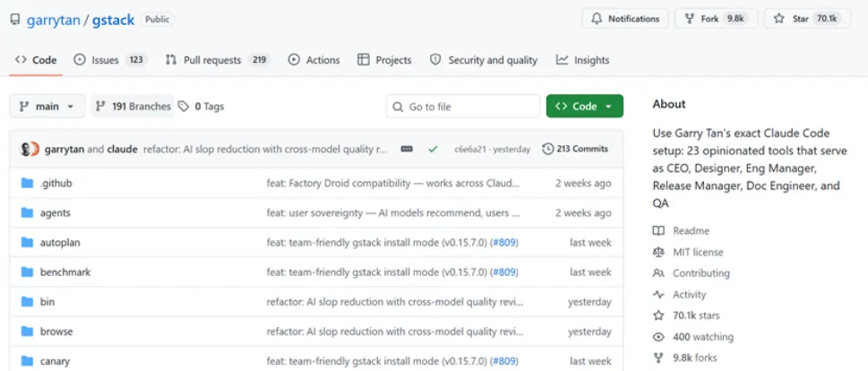Image resolution: width=868 pixels, height=371 pixels.
Task: Click the Notifications bell button
Action: (625, 19)
